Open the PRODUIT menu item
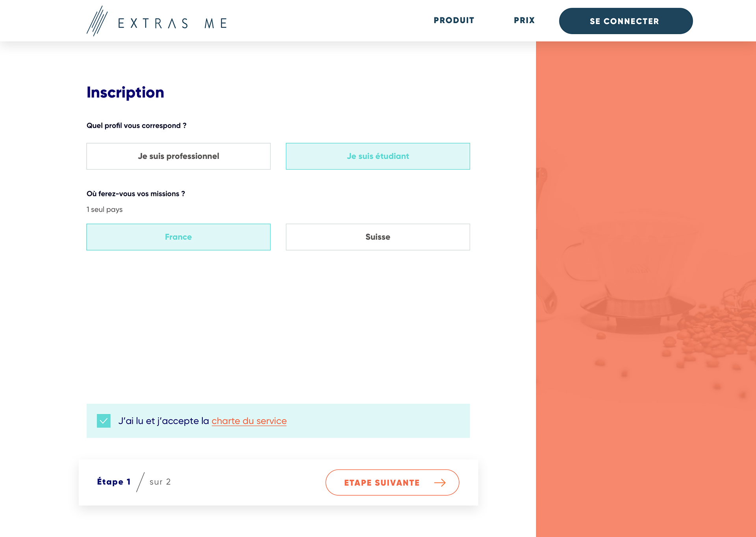 pos(454,20)
